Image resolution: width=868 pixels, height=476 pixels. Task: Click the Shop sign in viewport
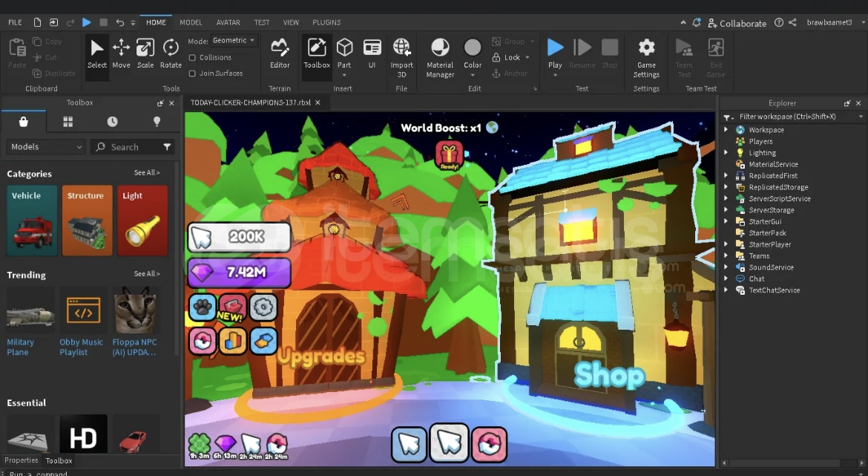609,376
